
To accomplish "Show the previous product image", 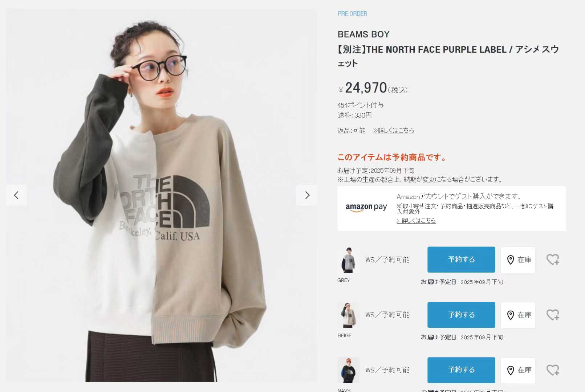I will tap(16, 195).
